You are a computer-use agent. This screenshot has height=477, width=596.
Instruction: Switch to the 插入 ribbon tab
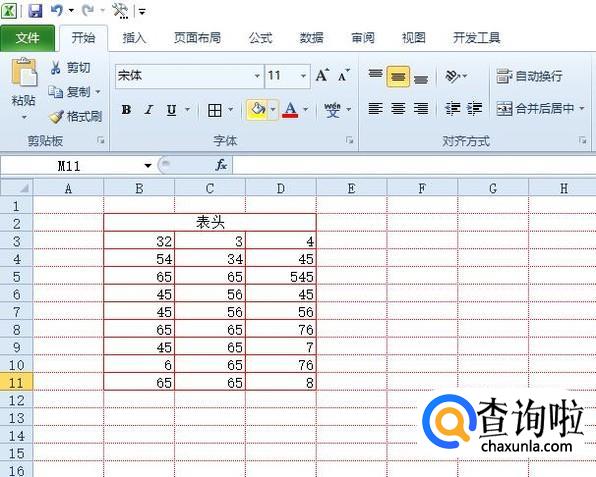pos(134,38)
